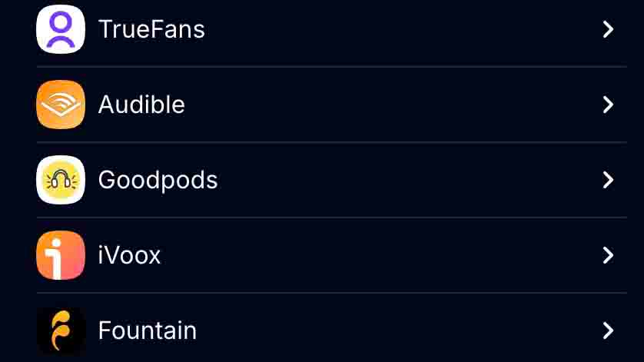Open the iVoox chevron arrow
The image size is (644, 362).
608,255
